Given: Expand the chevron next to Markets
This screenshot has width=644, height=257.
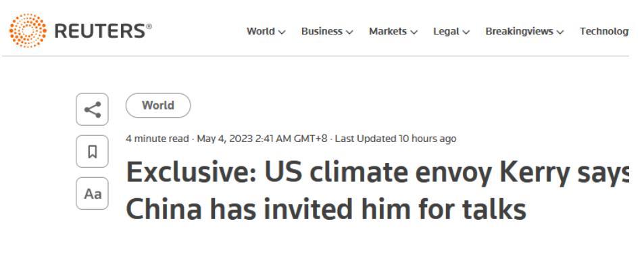Looking at the screenshot, I should 414,32.
